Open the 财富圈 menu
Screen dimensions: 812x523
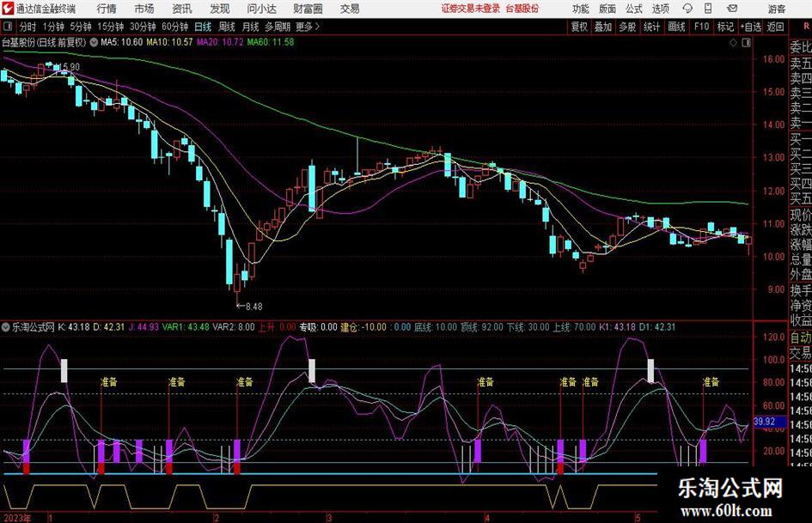coord(308,9)
